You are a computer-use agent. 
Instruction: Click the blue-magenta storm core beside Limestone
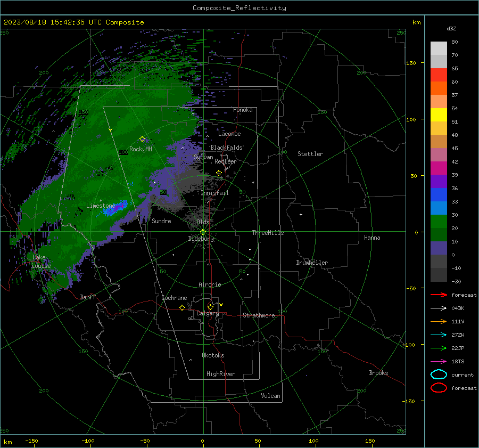115,208
